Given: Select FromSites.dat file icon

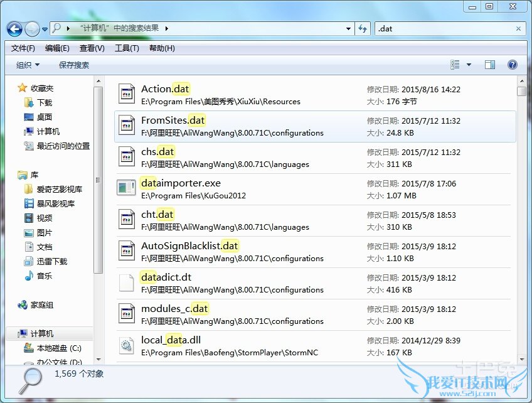Looking at the screenshot, I should coord(127,125).
